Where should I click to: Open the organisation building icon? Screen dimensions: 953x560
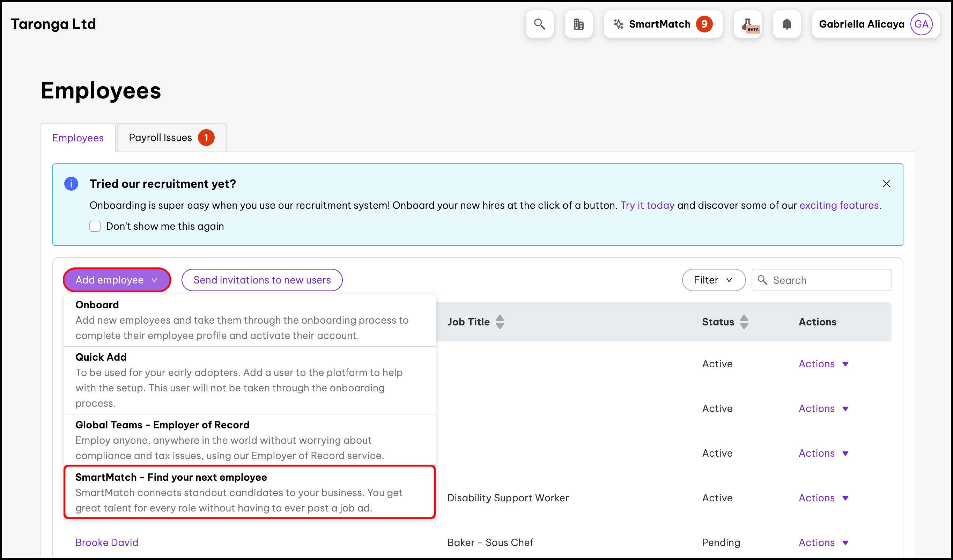click(578, 24)
